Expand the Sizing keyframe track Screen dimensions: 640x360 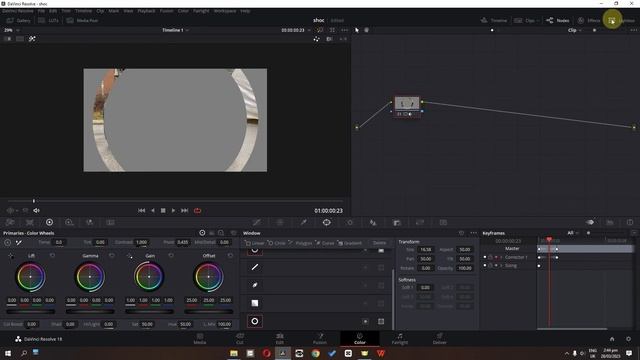point(501,266)
